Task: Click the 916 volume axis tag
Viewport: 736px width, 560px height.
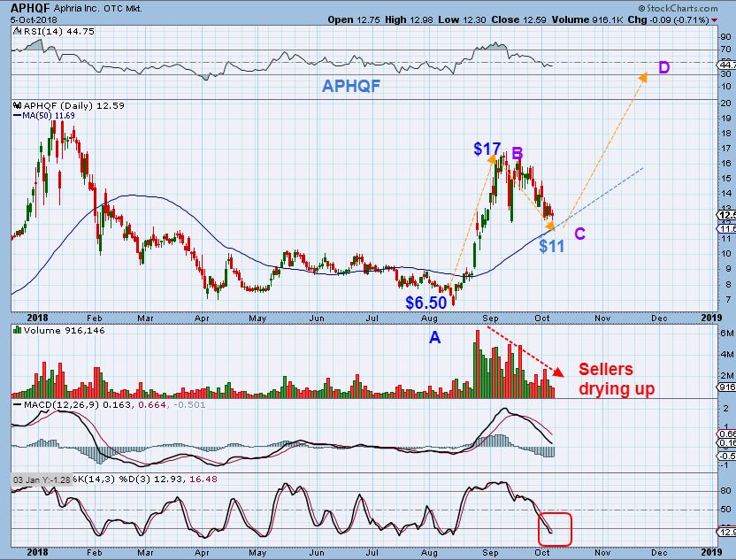Action: click(726, 387)
